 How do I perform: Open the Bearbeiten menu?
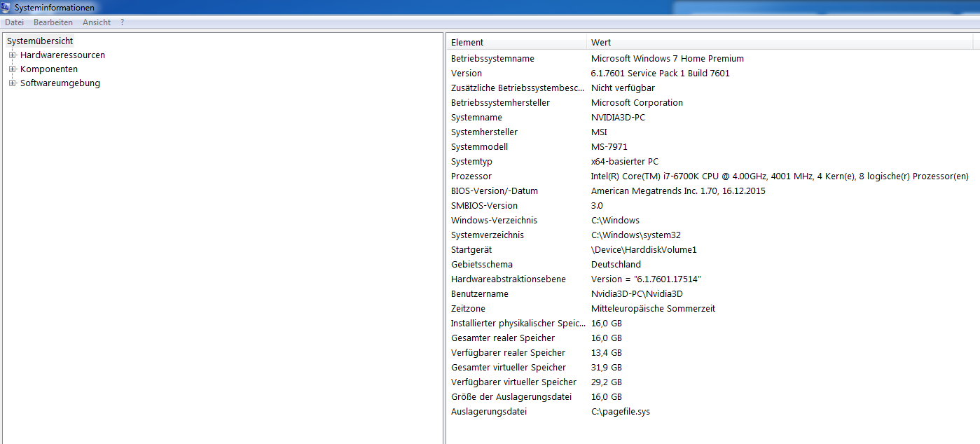click(53, 22)
